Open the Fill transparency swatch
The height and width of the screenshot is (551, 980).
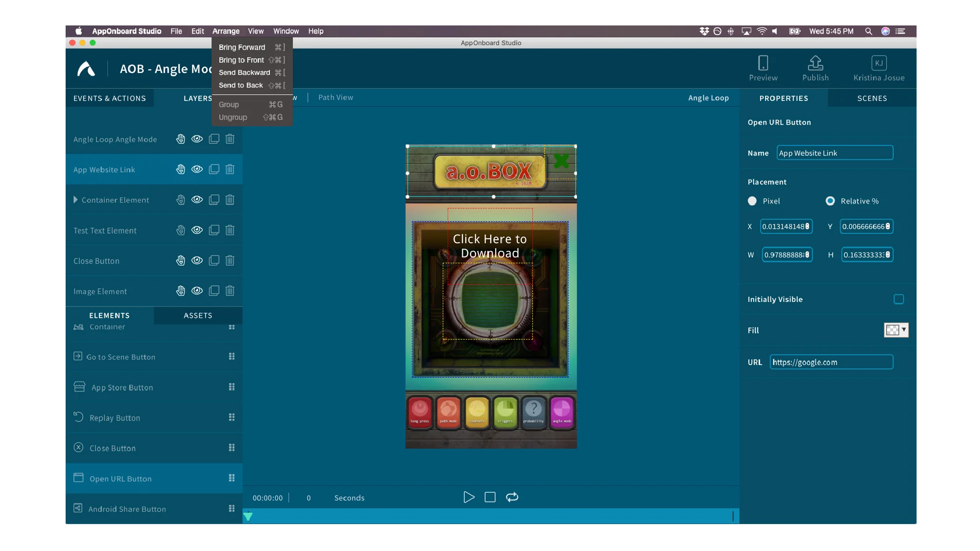[893, 330]
